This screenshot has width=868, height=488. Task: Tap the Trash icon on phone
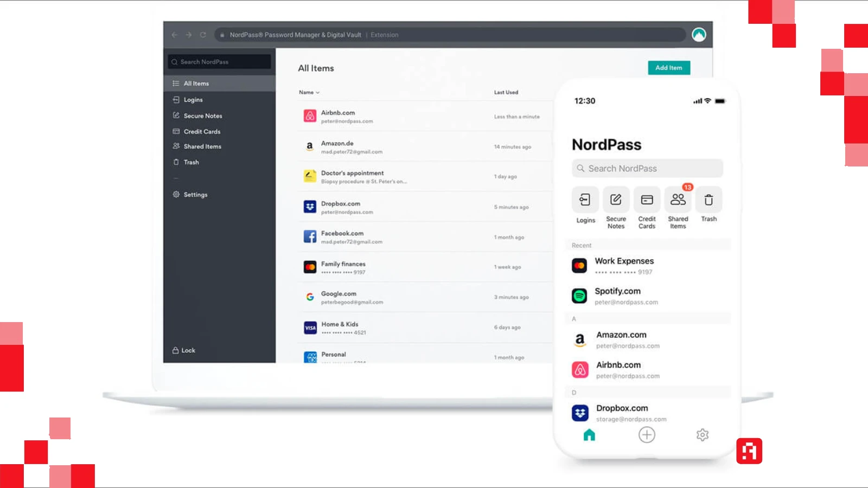709,200
